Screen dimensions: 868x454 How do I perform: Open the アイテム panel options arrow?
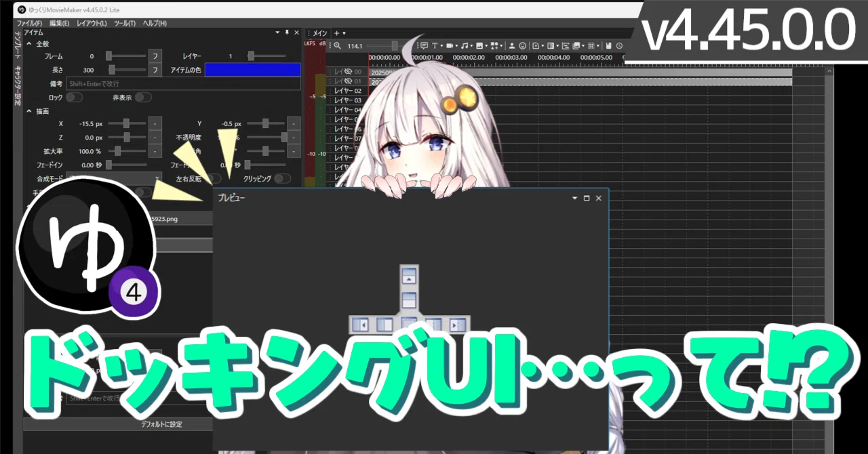click(277, 32)
